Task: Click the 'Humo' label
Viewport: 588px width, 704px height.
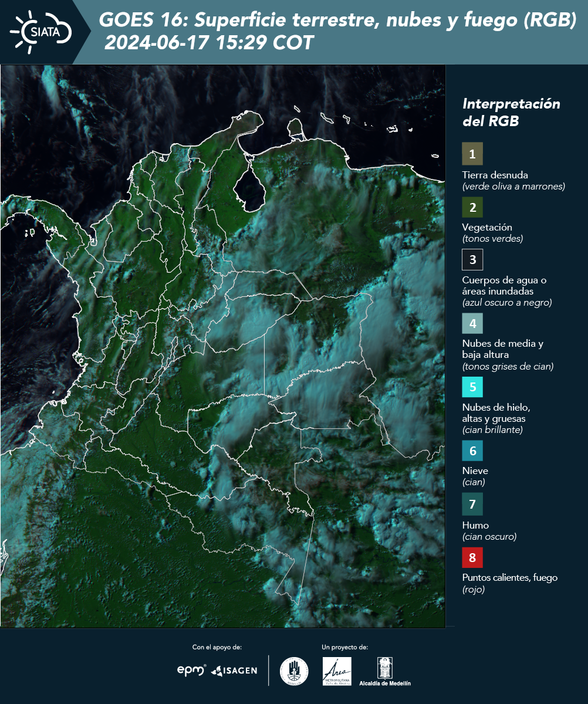Action: click(x=475, y=525)
